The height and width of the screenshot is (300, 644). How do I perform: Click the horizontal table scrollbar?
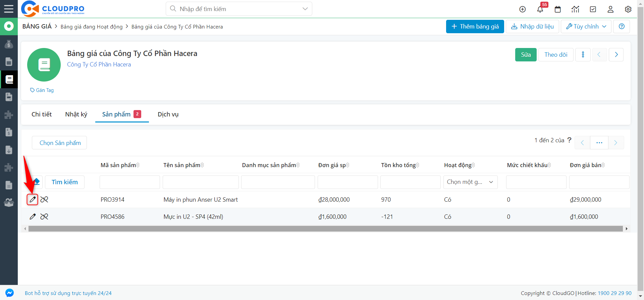click(325, 229)
